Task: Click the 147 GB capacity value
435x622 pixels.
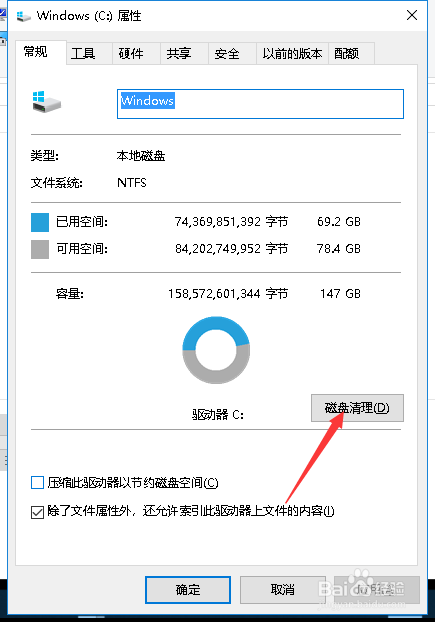Action: pyautogui.click(x=340, y=294)
